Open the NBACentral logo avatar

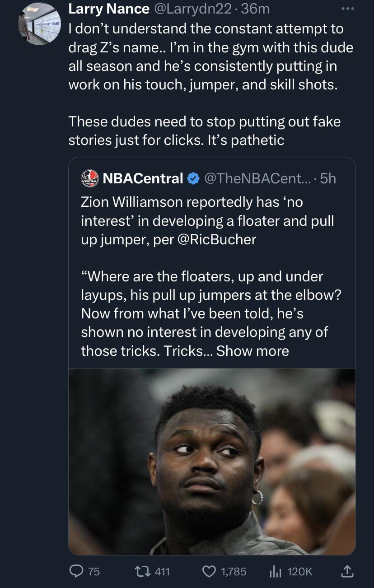(89, 178)
